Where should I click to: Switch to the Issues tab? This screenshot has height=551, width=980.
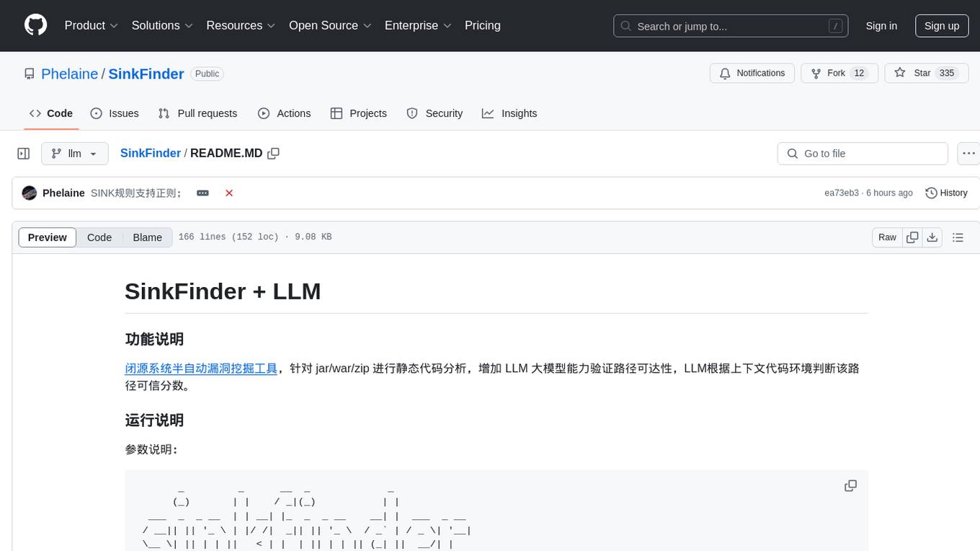(x=115, y=113)
